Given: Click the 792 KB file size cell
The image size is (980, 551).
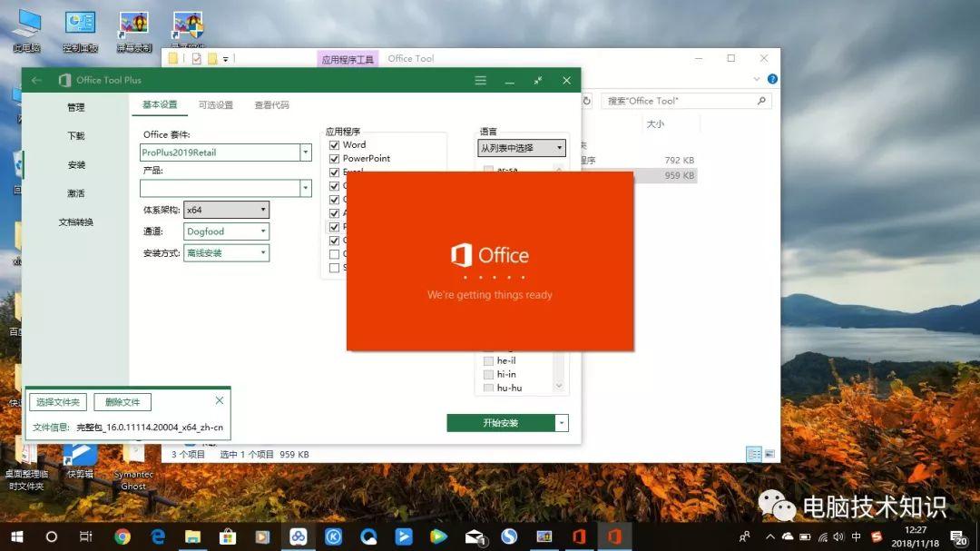Looking at the screenshot, I should (680, 160).
